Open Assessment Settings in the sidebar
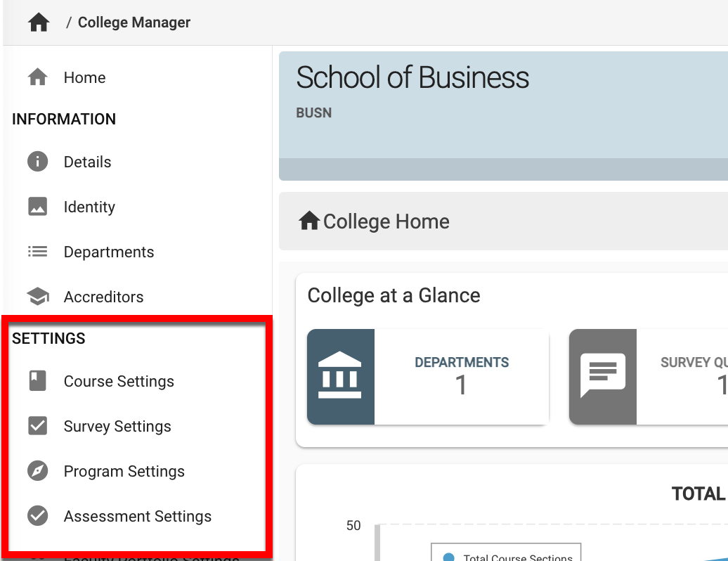Viewport: 728px width, 561px height. (x=137, y=516)
